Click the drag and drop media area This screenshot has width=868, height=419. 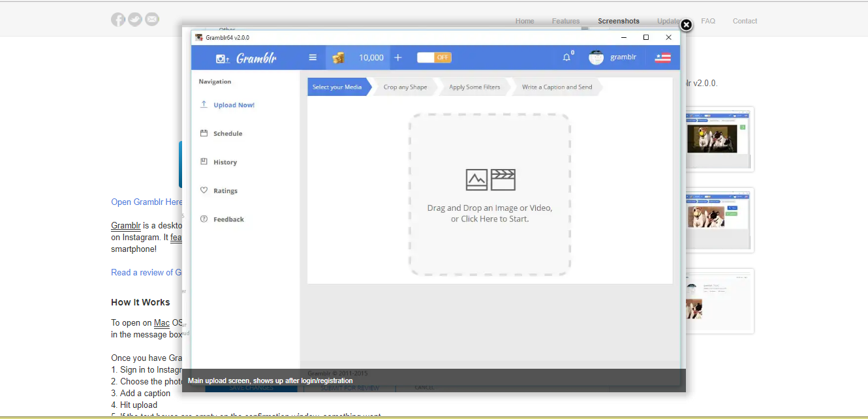click(x=489, y=195)
